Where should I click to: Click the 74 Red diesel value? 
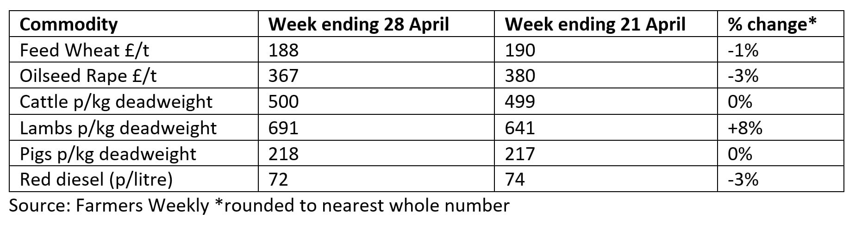pyautogui.click(x=515, y=180)
